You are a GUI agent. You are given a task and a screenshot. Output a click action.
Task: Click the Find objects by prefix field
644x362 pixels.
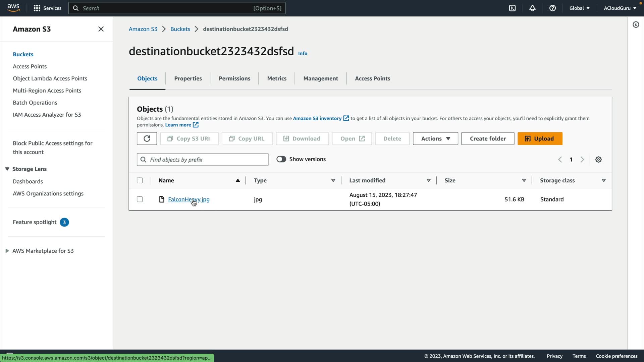click(206, 160)
